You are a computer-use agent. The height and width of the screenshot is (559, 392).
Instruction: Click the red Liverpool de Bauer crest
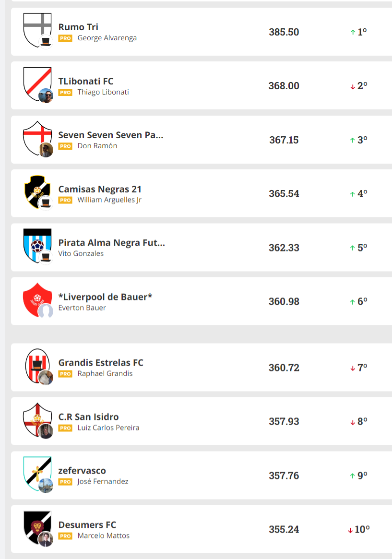(36, 298)
